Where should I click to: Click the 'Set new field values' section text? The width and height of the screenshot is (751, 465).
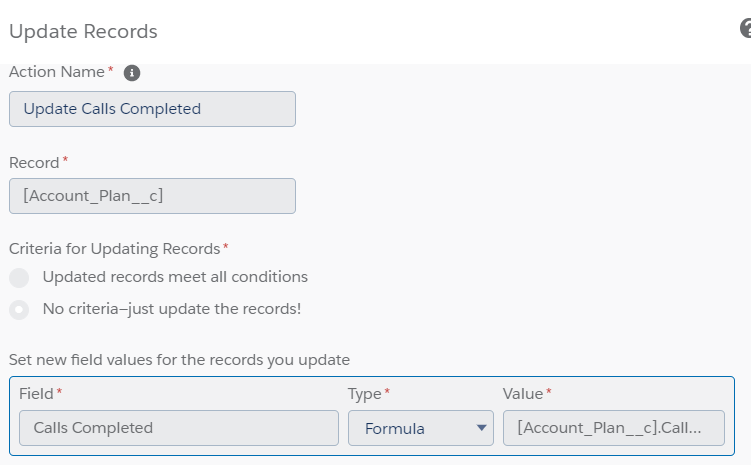(x=179, y=359)
